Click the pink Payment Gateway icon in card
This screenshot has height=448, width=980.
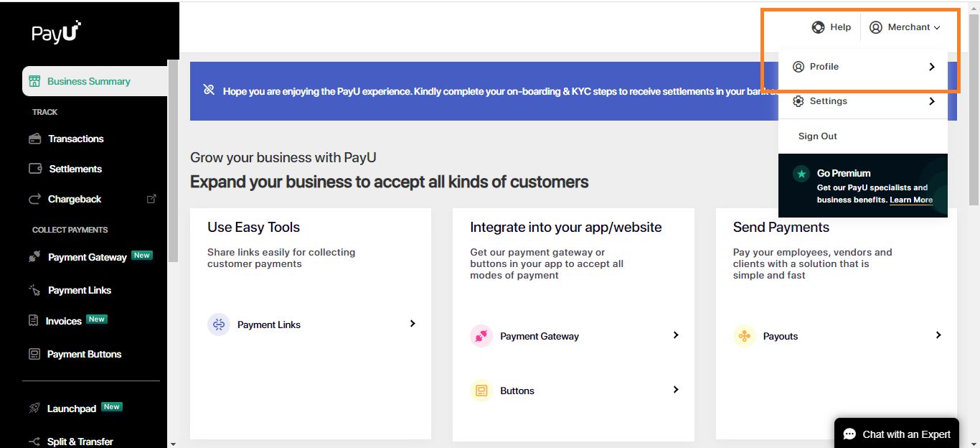[481, 336]
